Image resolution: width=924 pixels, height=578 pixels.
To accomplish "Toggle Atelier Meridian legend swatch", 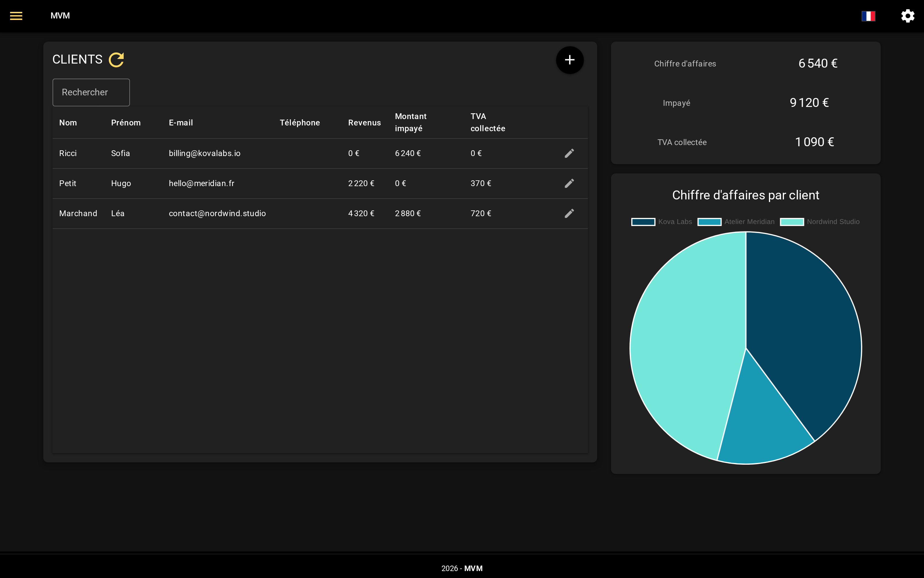I will pyautogui.click(x=709, y=222).
